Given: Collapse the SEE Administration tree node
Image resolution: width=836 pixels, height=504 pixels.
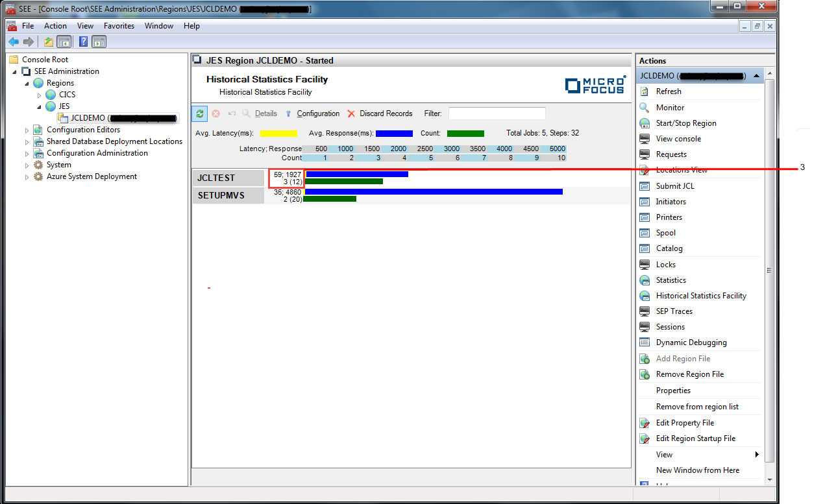Looking at the screenshot, I should [16, 71].
